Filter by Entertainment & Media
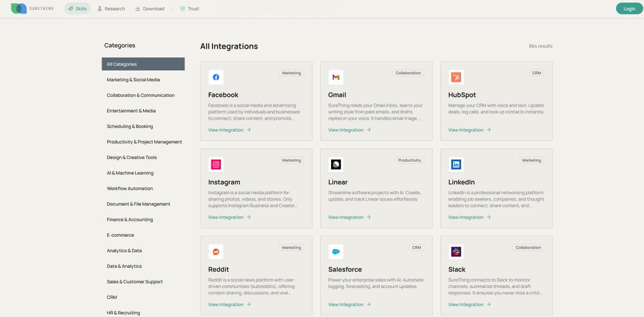 coord(143,110)
